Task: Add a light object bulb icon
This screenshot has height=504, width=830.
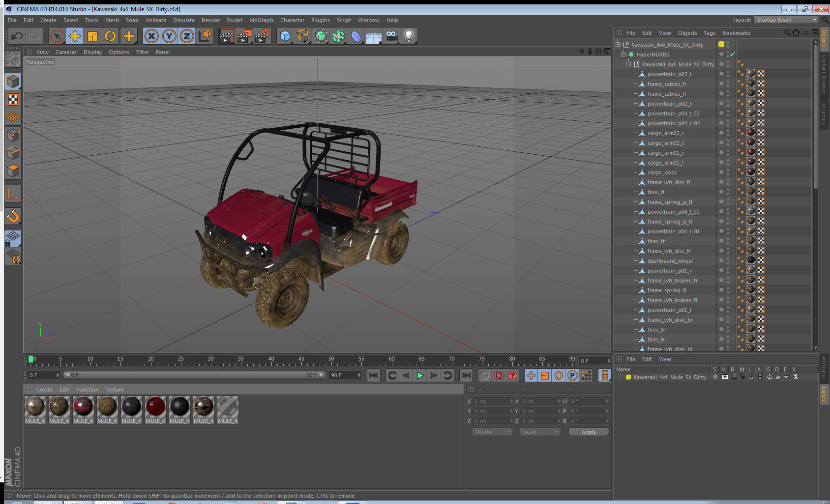Action: [x=409, y=36]
